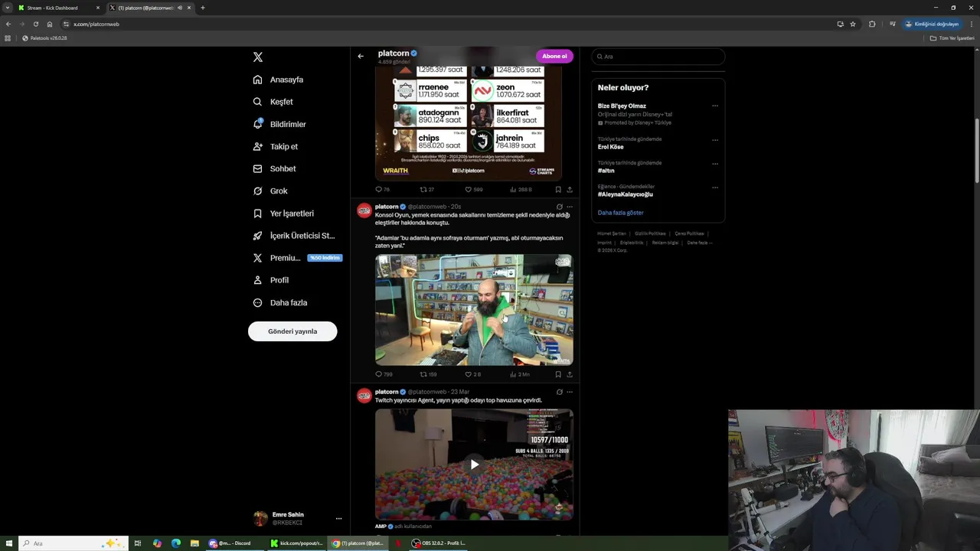Click Abone ol subscribe button
980x551 pixels.
point(554,56)
